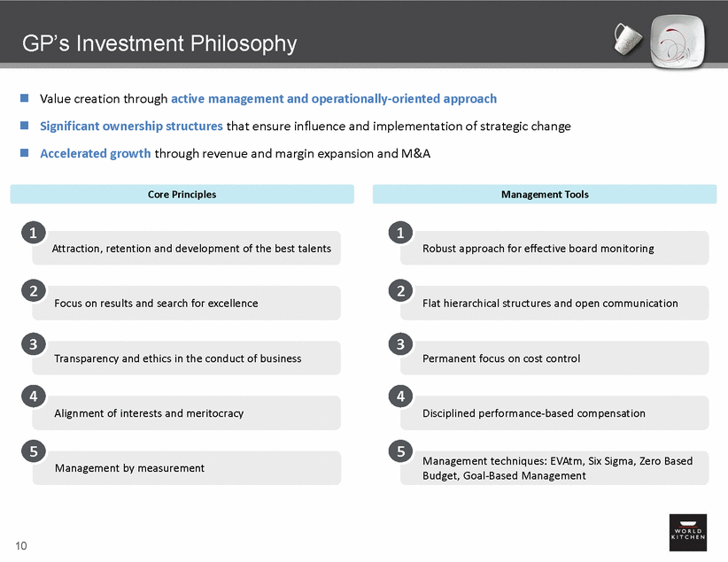The width and height of the screenshot is (728, 562).
Task: Click the page number 10
Action: point(20,545)
